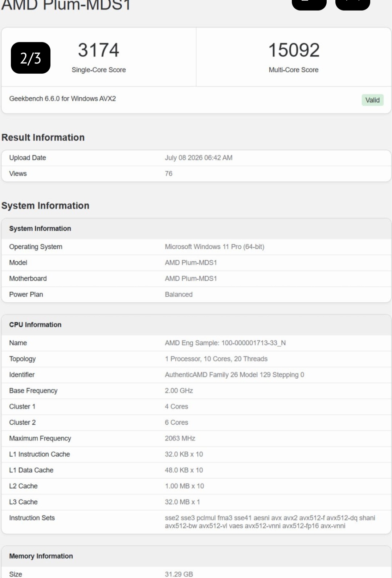Click the L3 Cache 32.0 MB value
The width and height of the screenshot is (392, 578).
click(x=182, y=502)
